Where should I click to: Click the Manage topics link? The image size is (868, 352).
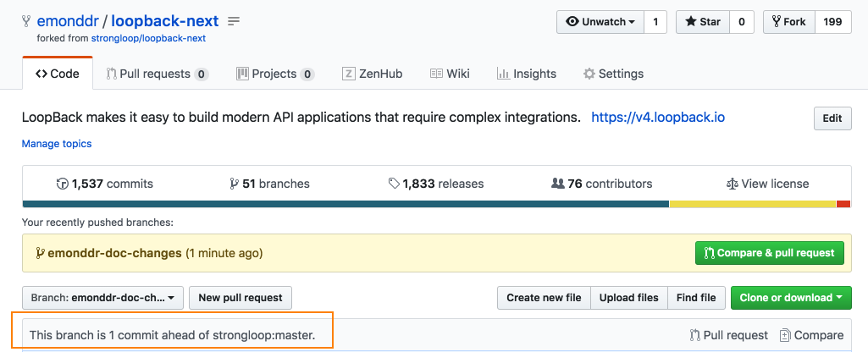pos(57,144)
